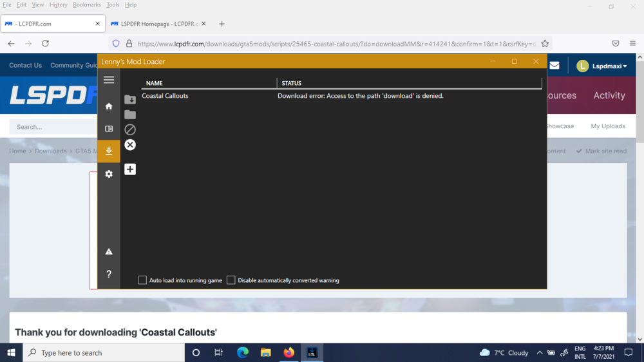Open the Windows Start menu
The image size is (644, 362).
[11, 352]
